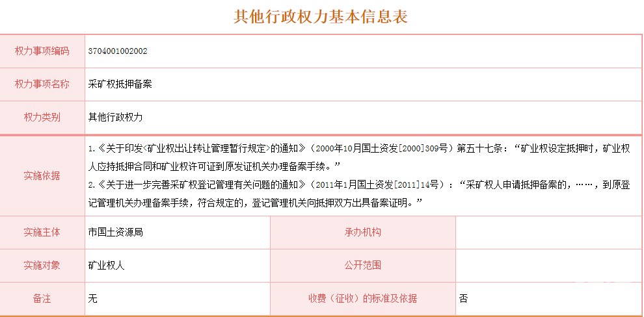644x317 pixels.
Task: Select the 实施对象 label cell
Action: tap(42, 265)
